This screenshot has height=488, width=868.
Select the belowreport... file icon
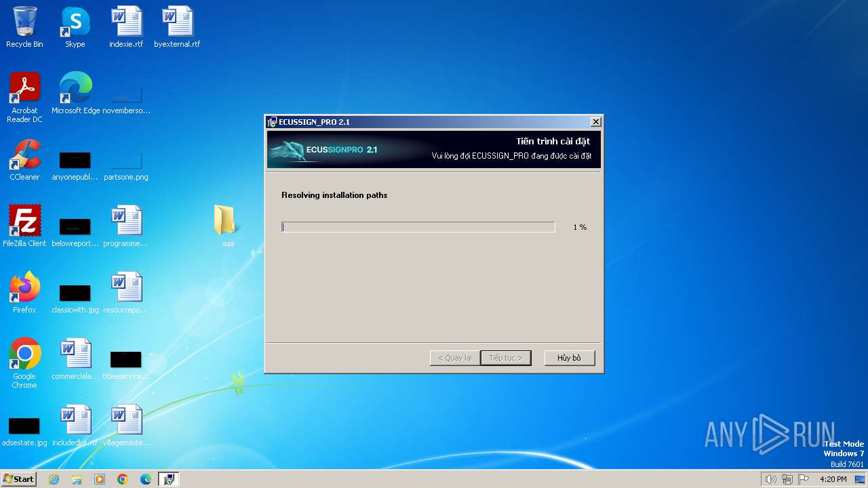(x=75, y=232)
